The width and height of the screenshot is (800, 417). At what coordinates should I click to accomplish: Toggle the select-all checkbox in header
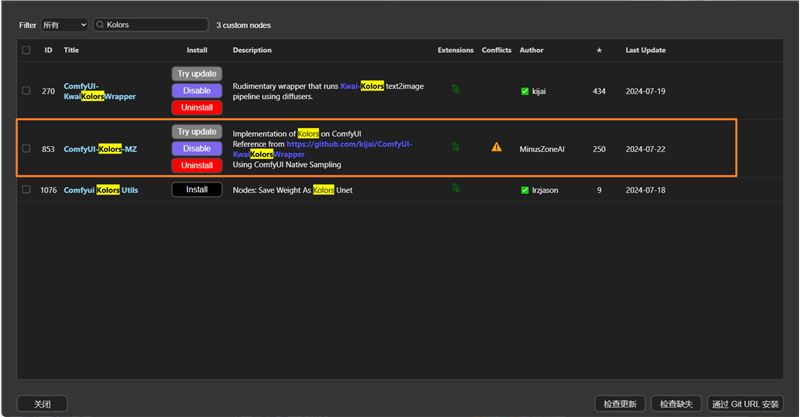[x=26, y=50]
